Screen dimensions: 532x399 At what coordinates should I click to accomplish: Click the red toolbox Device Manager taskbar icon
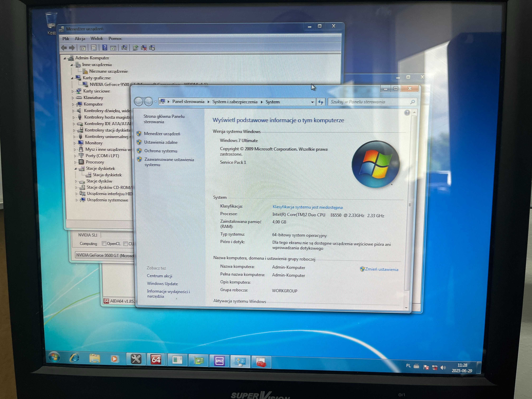point(261,362)
